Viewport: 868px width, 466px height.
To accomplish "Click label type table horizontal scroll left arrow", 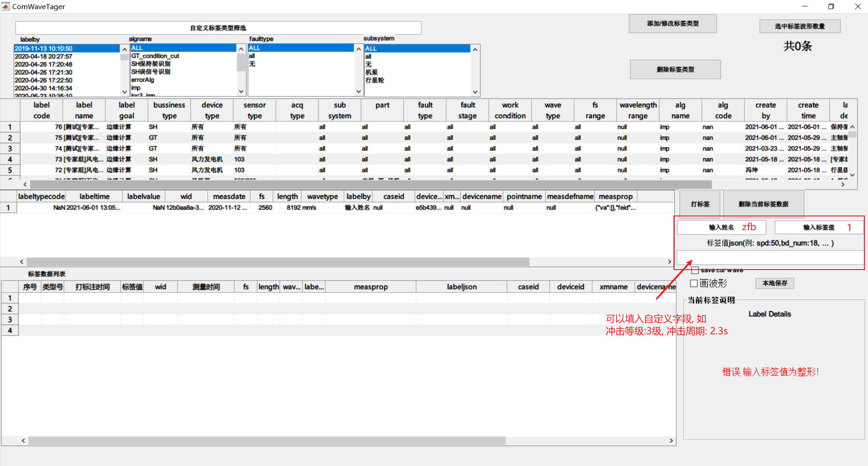I will (x=25, y=185).
